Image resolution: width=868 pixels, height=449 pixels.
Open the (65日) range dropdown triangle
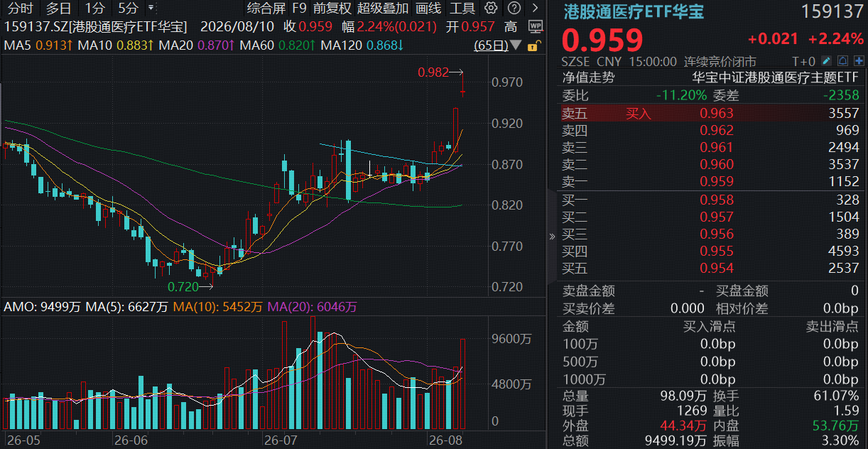tap(515, 45)
